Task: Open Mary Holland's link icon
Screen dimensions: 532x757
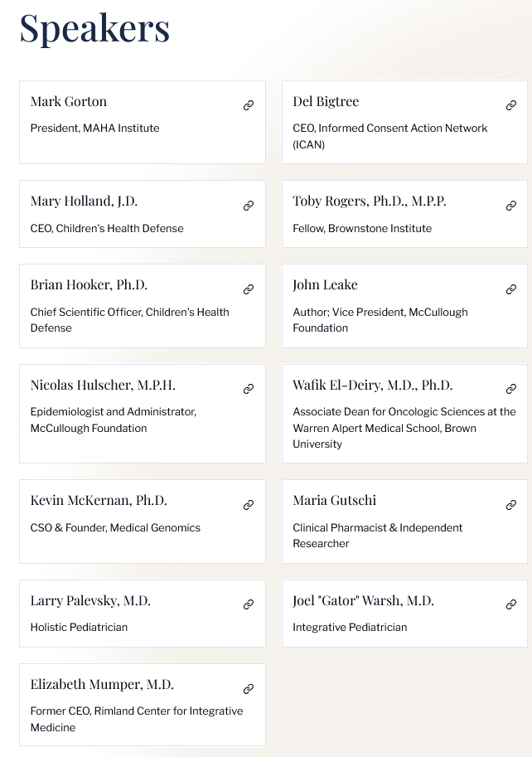Action: click(248, 206)
